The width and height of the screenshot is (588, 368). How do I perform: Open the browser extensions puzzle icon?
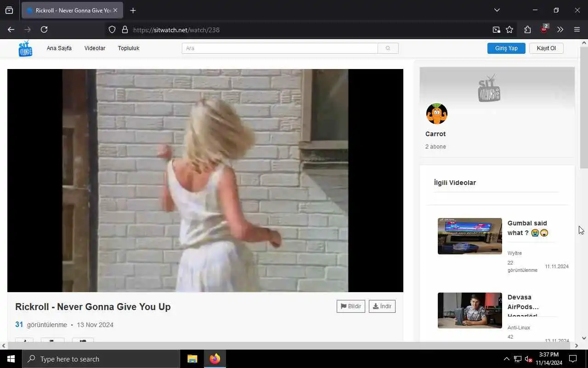(527, 29)
